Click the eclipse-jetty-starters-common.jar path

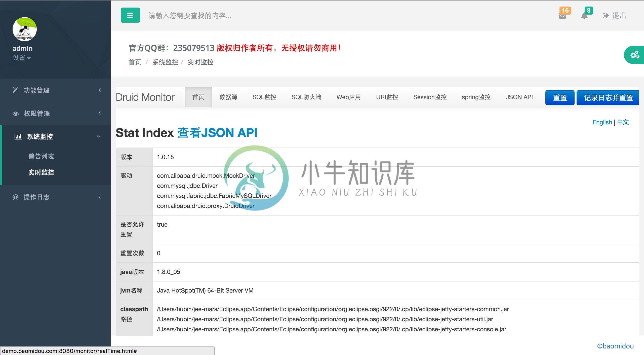click(333, 309)
